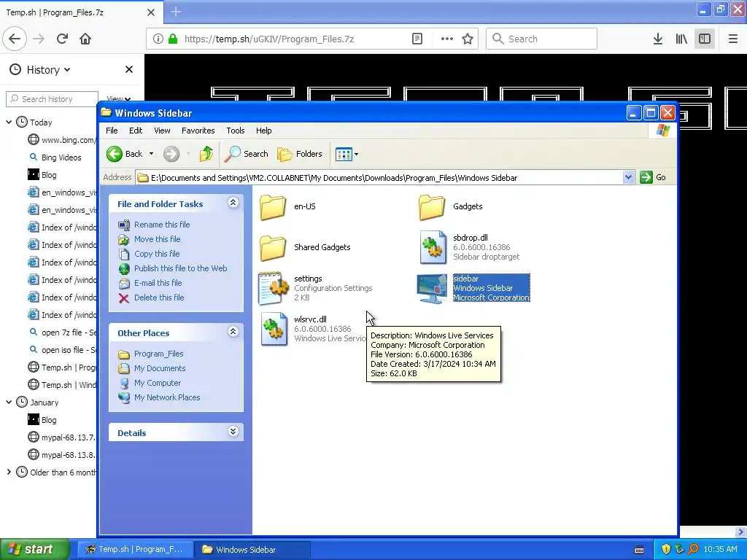Click security shield tray icon
747x560 pixels.
pos(666,550)
